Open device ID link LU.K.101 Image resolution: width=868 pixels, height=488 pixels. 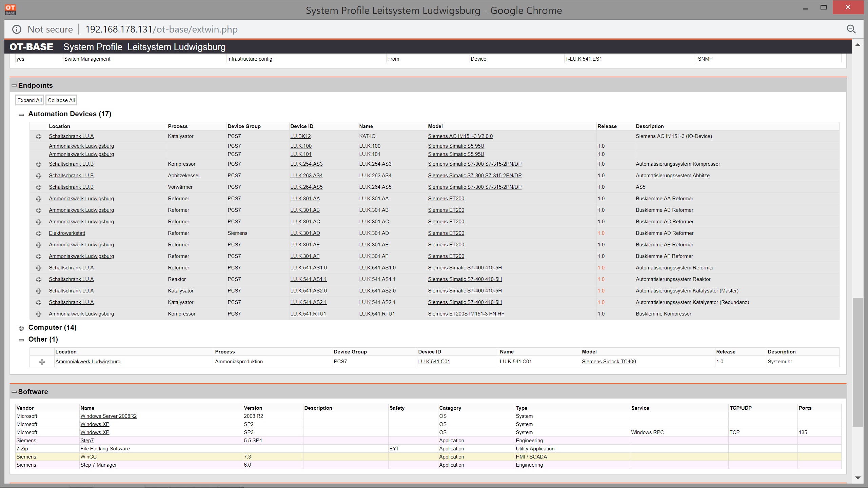(x=301, y=154)
